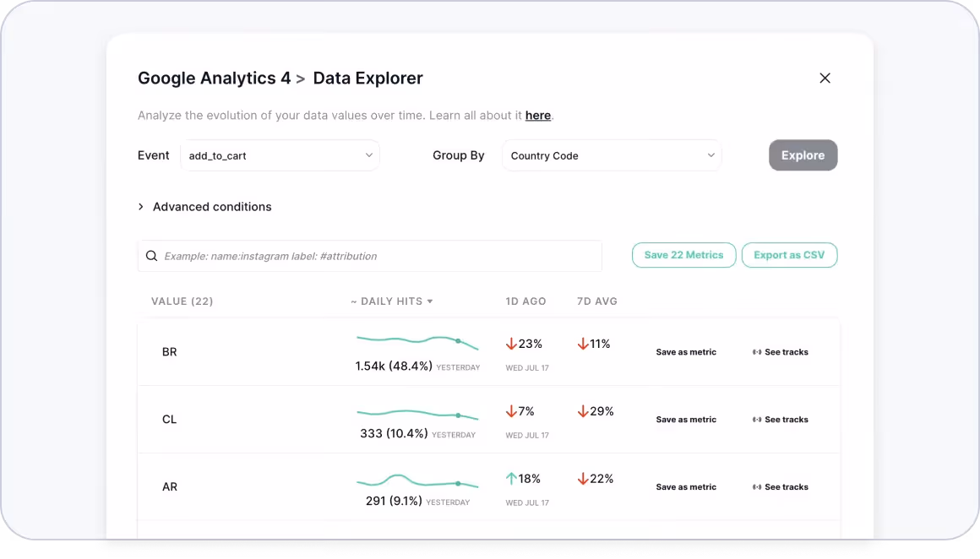Viewport: 980px width, 559px height.
Task: Click the AR sparkline chart
Action: coord(416,481)
